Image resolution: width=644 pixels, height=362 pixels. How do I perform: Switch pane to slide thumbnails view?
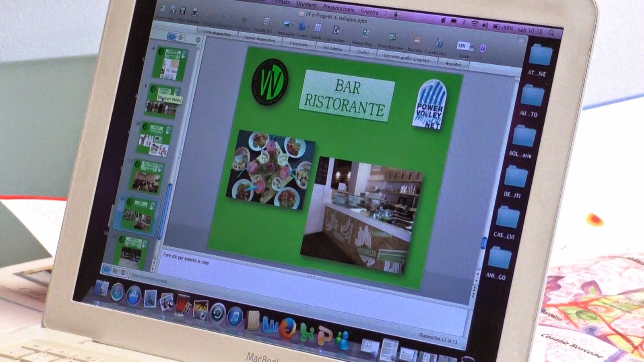172,36
